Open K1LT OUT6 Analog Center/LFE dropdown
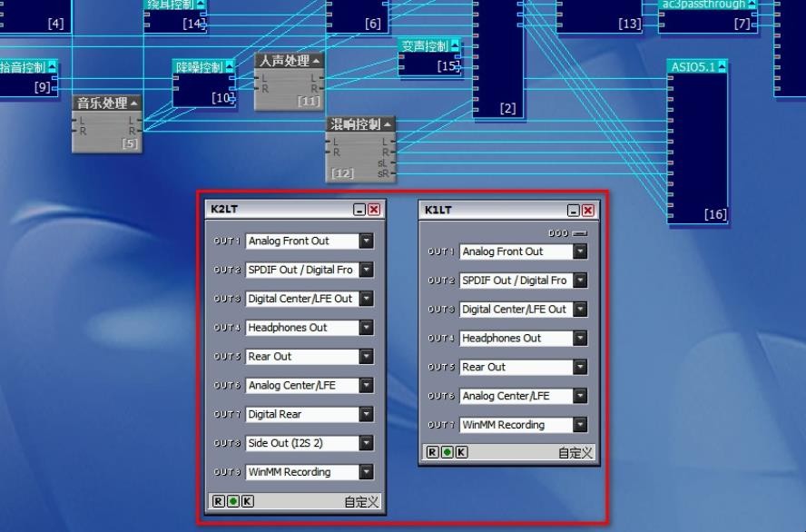 [580, 396]
